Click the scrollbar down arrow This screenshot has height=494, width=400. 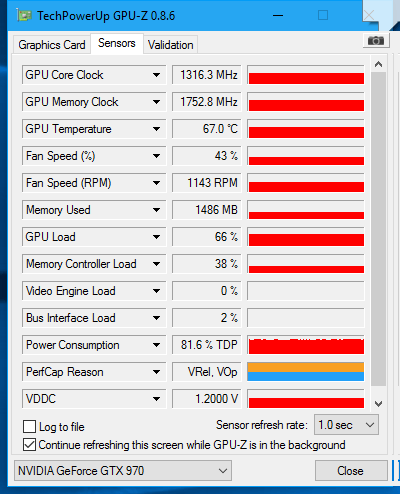(x=378, y=404)
